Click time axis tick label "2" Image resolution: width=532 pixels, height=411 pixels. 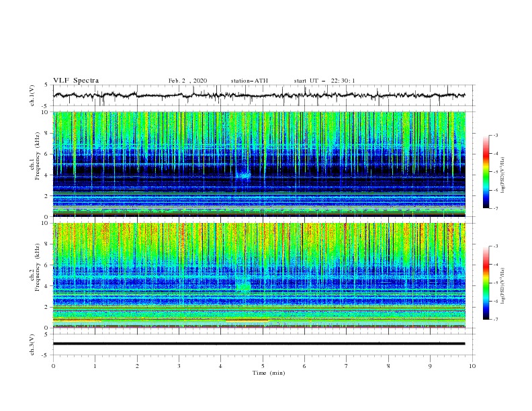click(x=137, y=366)
